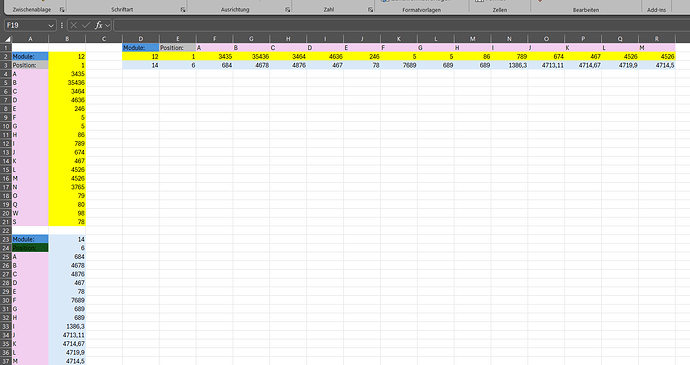The image size is (690, 365).
Task: Select row 1 header
Action: coord(6,48)
